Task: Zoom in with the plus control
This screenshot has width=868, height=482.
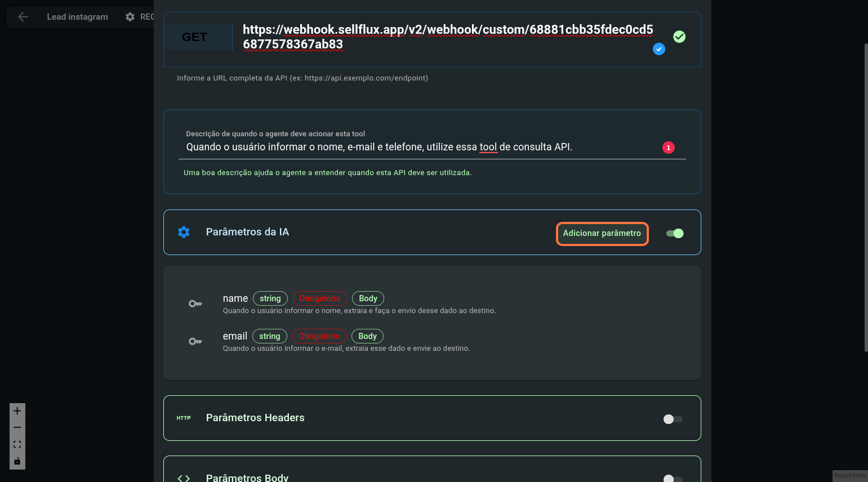Action: point(17,411)
